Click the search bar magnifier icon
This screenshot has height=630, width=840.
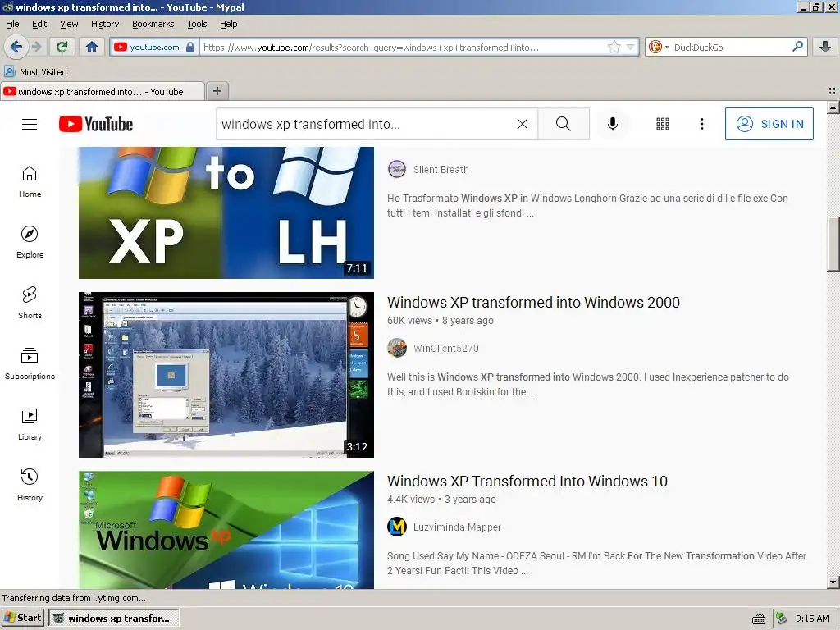point(797,47)
